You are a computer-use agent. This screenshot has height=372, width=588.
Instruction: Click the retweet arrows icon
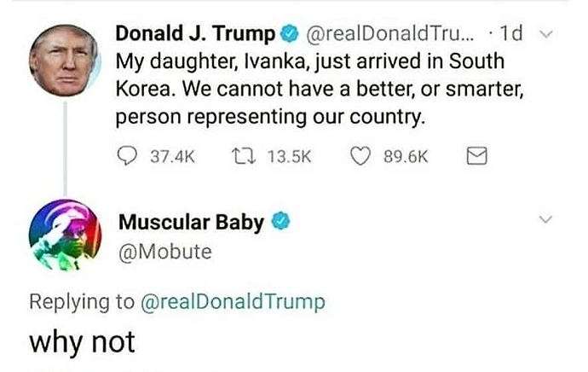[244, 156]
